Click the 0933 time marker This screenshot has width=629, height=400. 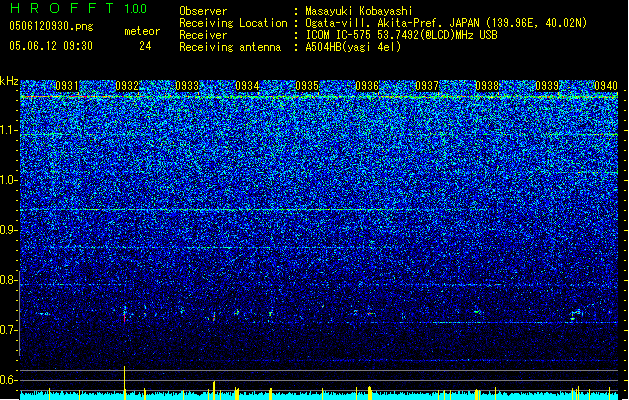coord(187,86)
